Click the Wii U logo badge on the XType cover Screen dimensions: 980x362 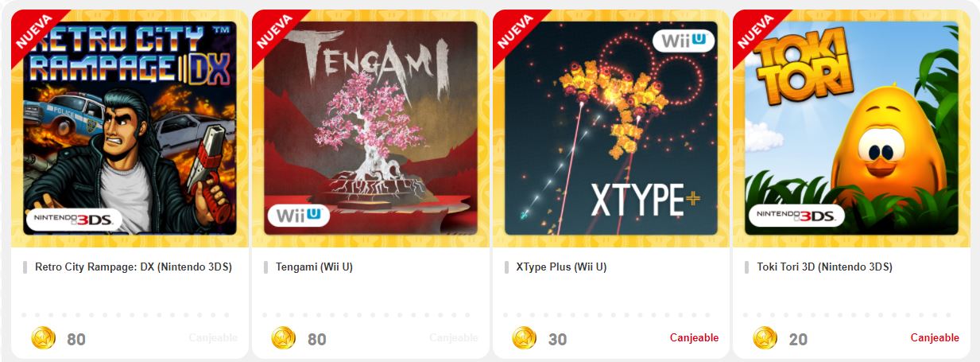tap(683, 40)
